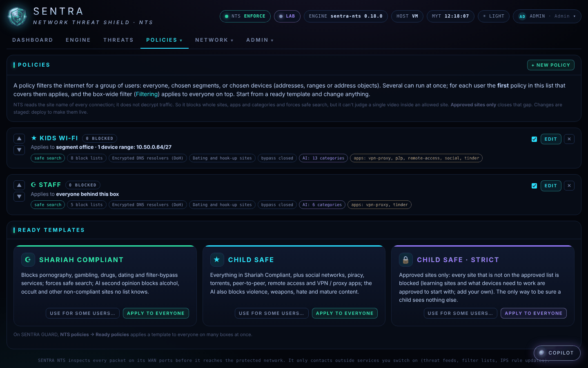Open the ENGINE tab
The width and height of the screenshot is (588, 368).
point(78,40)
